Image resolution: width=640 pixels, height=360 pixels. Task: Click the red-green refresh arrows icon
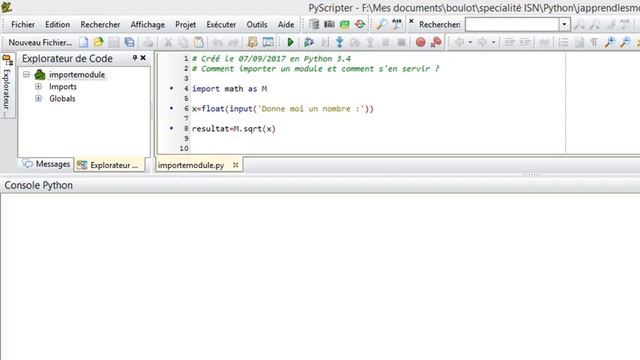click(x=360, y=24)
